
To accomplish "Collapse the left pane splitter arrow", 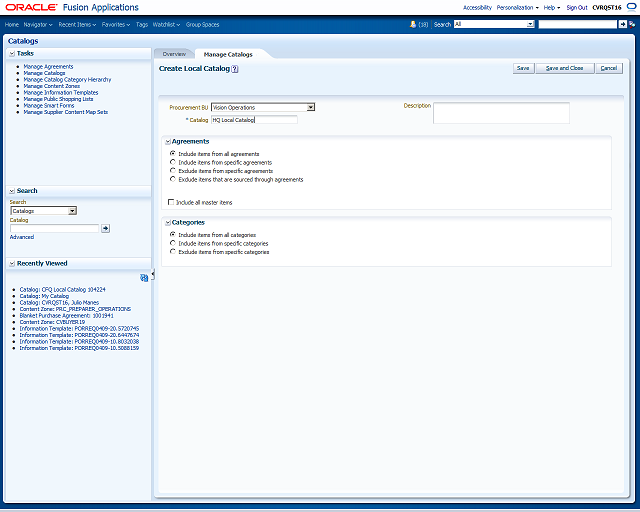I will (x=153, y=275).
